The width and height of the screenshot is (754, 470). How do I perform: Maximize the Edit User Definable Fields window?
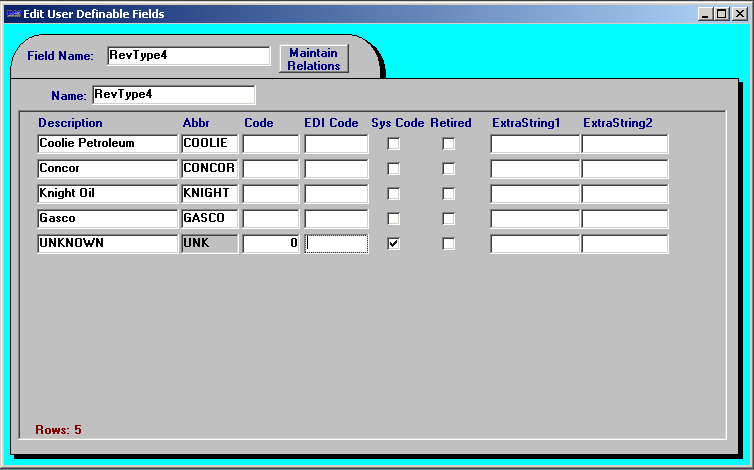point(722,14)
